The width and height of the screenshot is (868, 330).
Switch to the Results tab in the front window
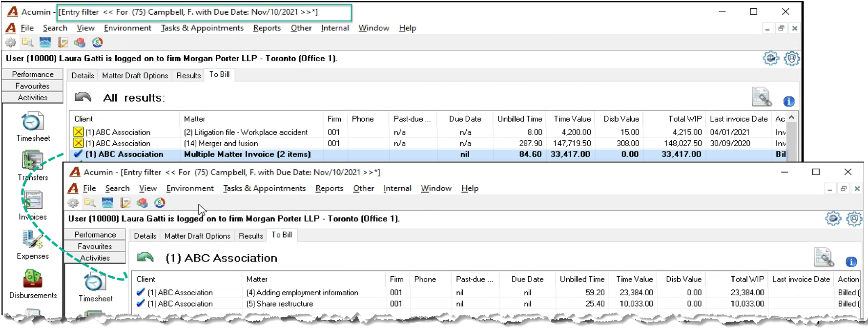click(251, 236)
